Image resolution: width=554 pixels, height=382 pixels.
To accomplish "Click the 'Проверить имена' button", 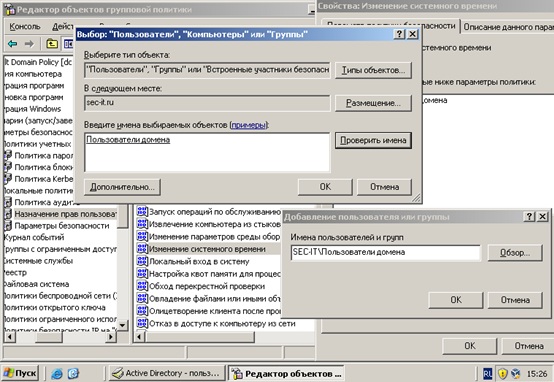I will 373,140.
